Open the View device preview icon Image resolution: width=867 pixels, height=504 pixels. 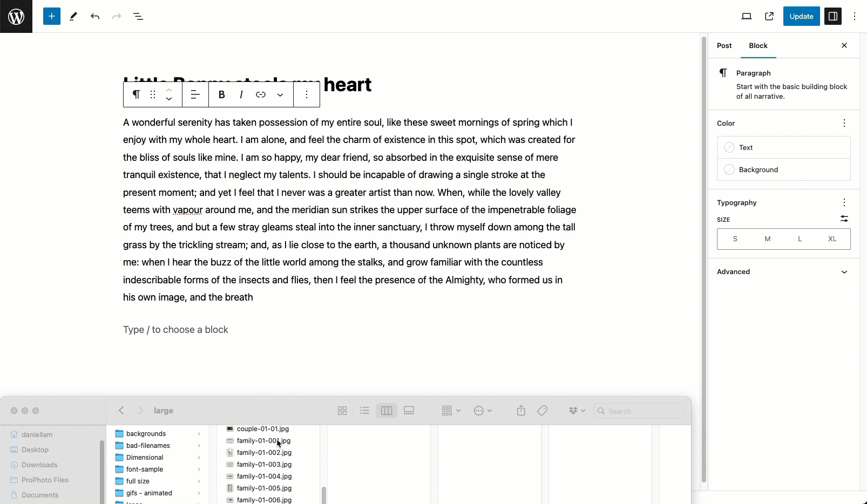[747, 16]
